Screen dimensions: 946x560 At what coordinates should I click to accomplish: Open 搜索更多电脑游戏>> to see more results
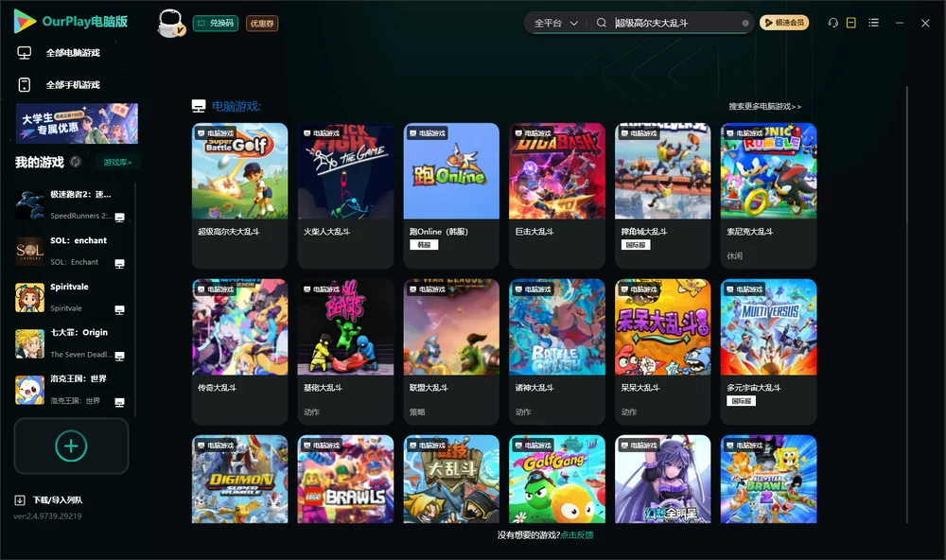pos(765,107)
